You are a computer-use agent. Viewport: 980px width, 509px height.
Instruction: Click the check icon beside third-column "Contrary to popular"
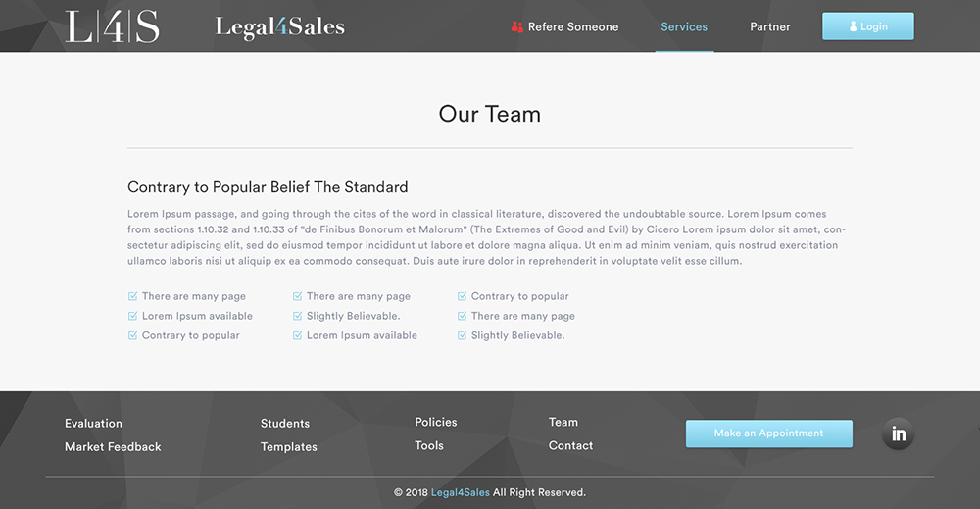point(463,296)
